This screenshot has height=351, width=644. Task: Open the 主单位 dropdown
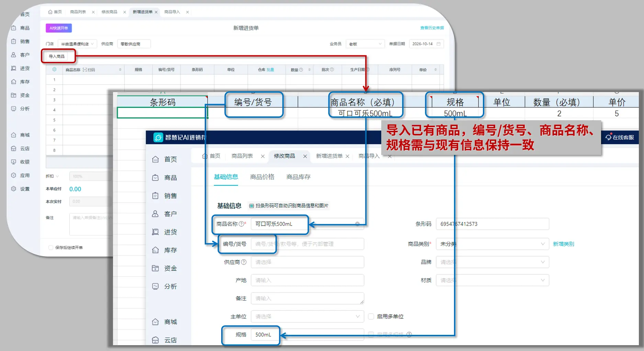coord(307,316)
